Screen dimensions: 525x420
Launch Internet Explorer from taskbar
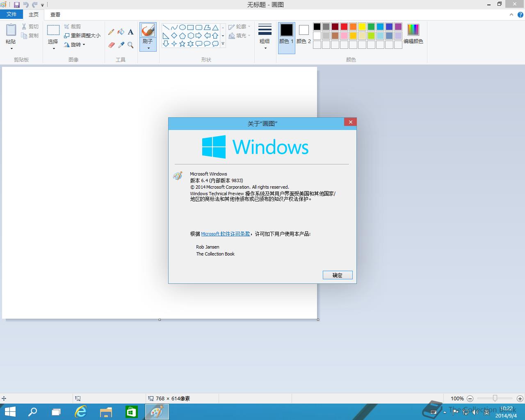(81, 412)
